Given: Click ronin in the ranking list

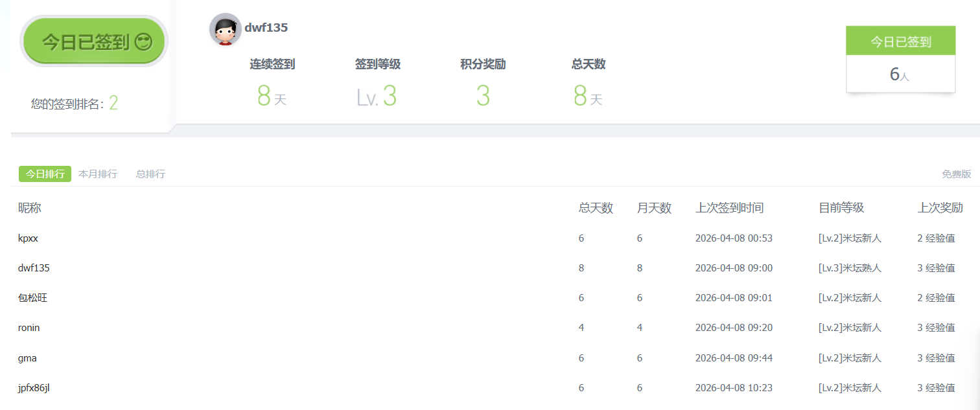Looking at the screenshot, I should [29, 328].
